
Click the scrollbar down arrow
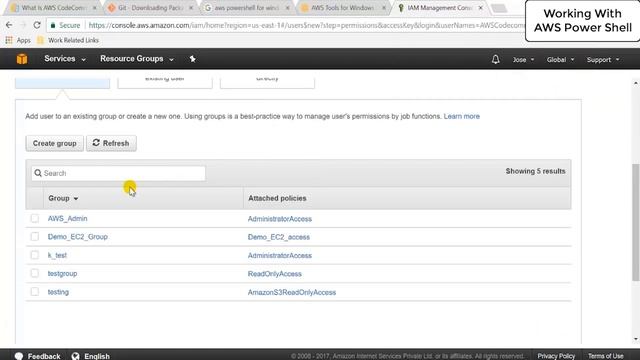point(636,340)
